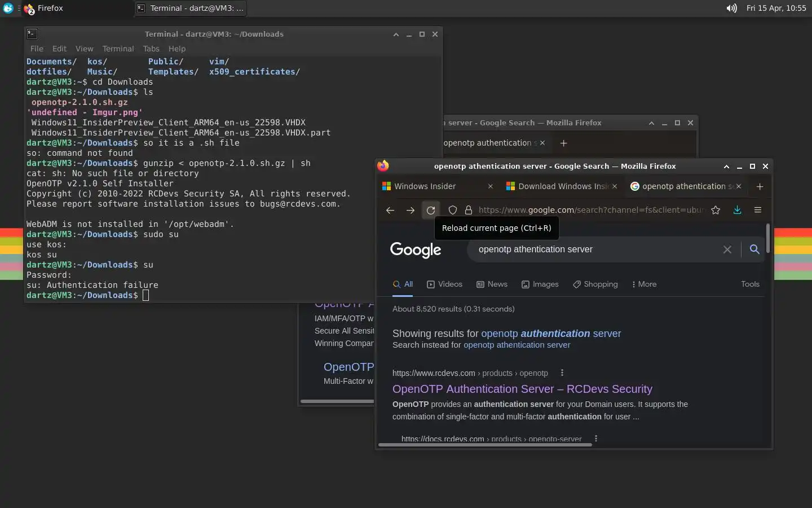The width and height of the screenshot is (812, 508).
Task: Close the Windows Insider tab
Action: [490, 186]
